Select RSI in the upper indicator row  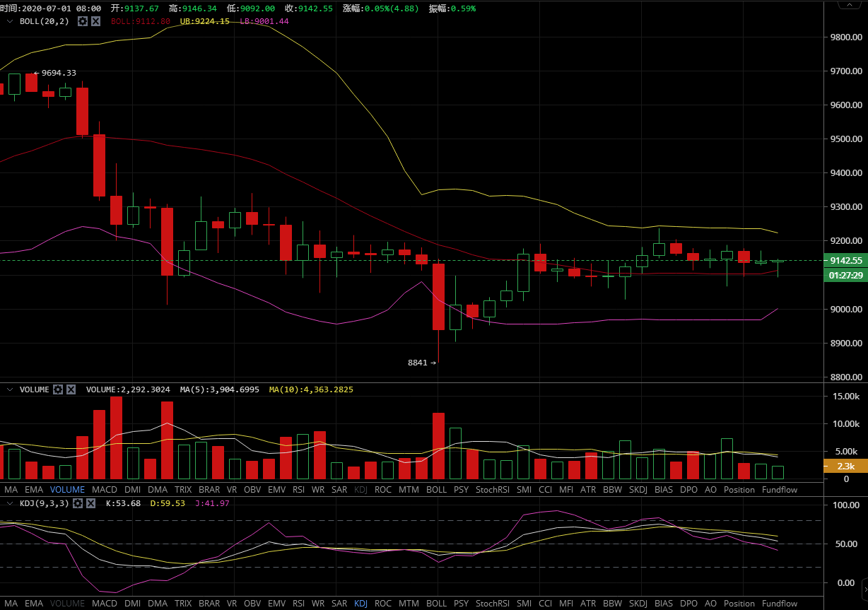tap(298, 490)
